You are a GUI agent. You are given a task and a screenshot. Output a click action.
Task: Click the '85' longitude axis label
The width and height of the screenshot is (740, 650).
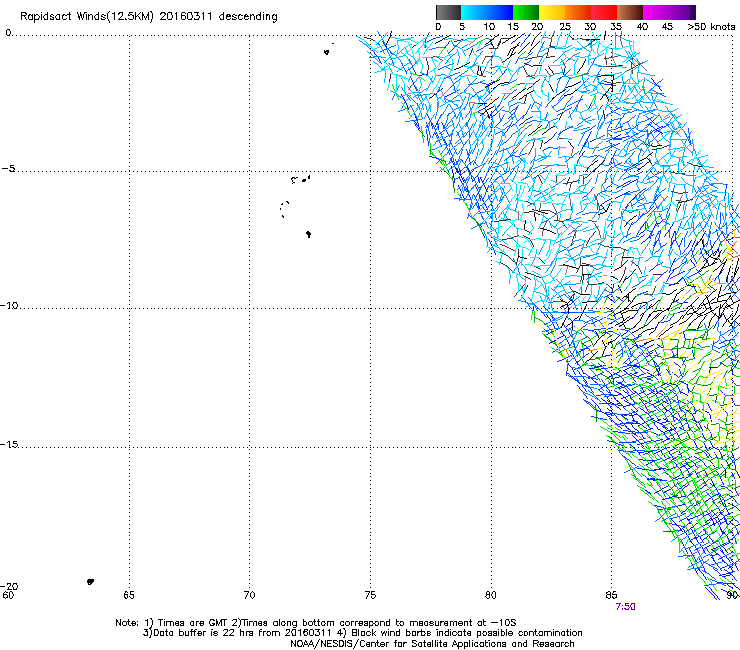pos(611,595)
